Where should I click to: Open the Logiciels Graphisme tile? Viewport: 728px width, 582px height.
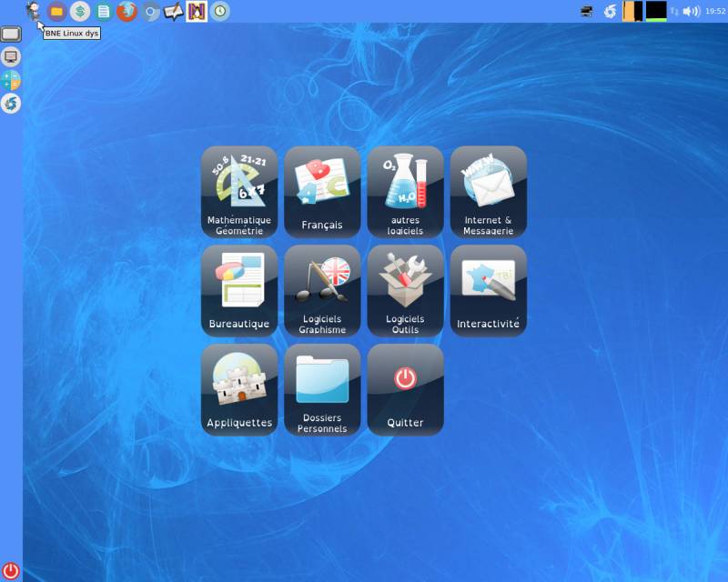click(x=322, y=291)
